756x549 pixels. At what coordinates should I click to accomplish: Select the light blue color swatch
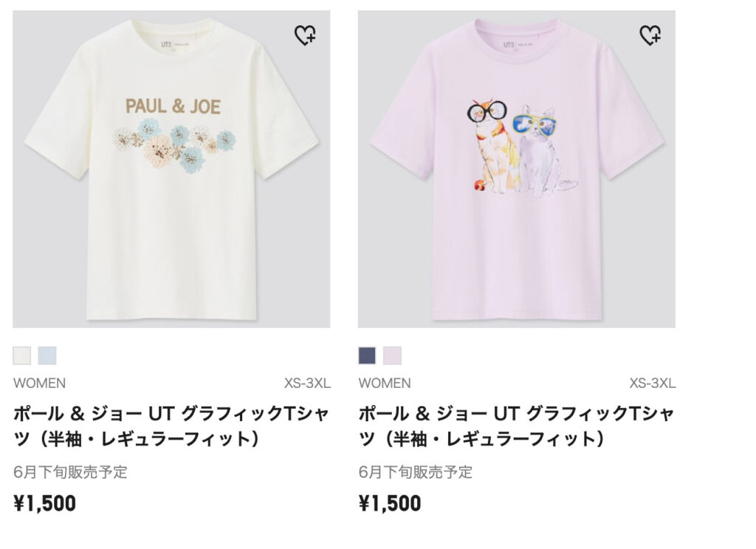(47, 355)
